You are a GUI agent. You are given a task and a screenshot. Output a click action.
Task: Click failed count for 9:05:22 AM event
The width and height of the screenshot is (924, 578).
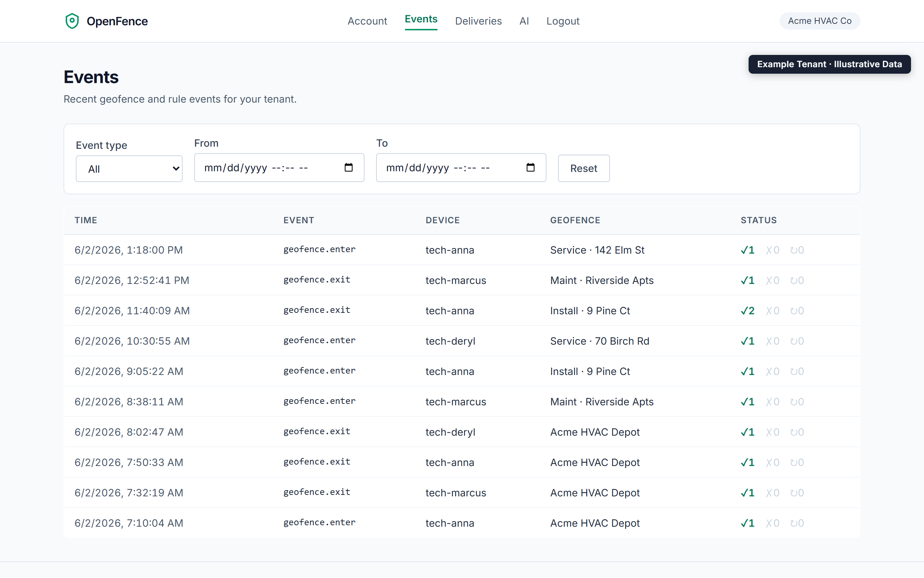click(x=772, y=371)
